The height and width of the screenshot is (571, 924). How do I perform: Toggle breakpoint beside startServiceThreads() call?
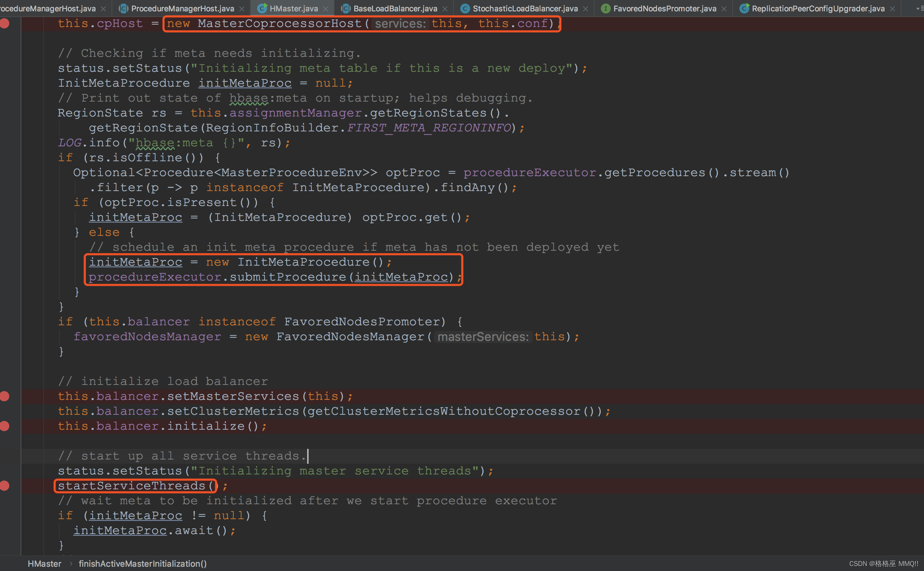(5, 486)
